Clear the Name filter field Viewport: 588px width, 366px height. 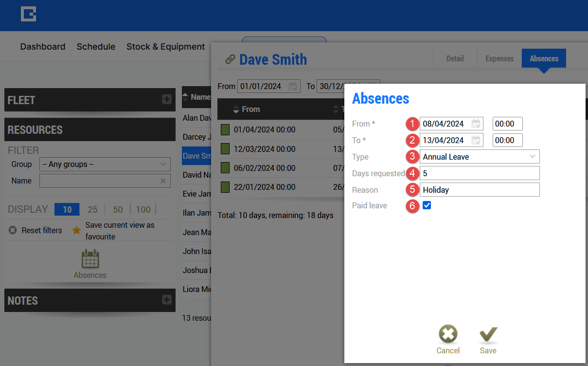click(x=163, y=181)
